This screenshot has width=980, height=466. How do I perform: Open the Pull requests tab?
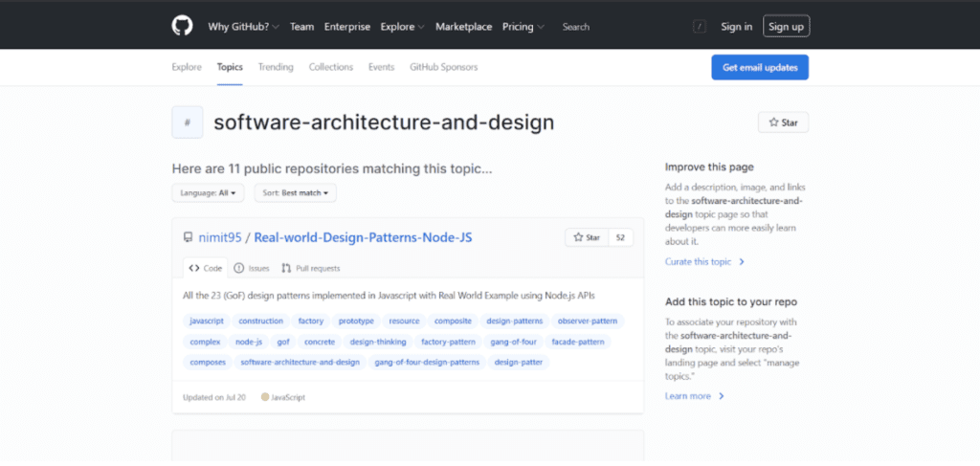[311, 268]
